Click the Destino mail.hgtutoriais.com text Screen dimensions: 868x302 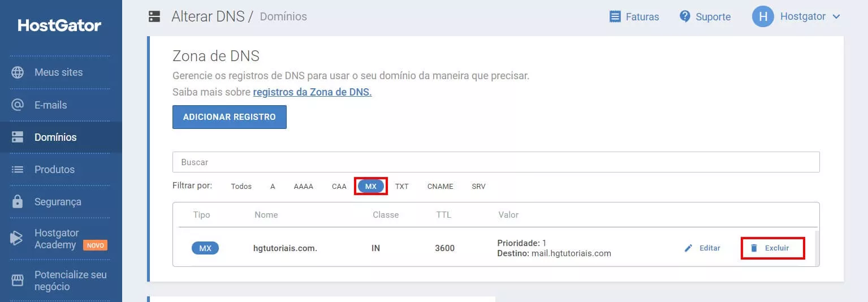[554, 253]
